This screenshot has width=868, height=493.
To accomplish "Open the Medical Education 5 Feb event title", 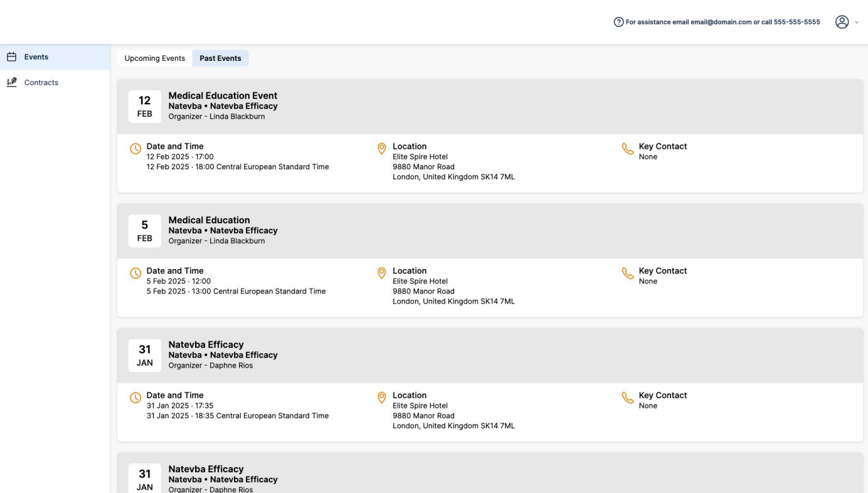I will pos(209,220).
